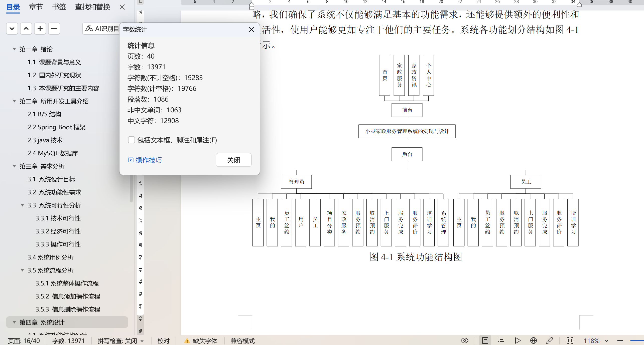
Task: Check 包括文本框、脚注和尾注 checkbox
Action: coord(132,140)
